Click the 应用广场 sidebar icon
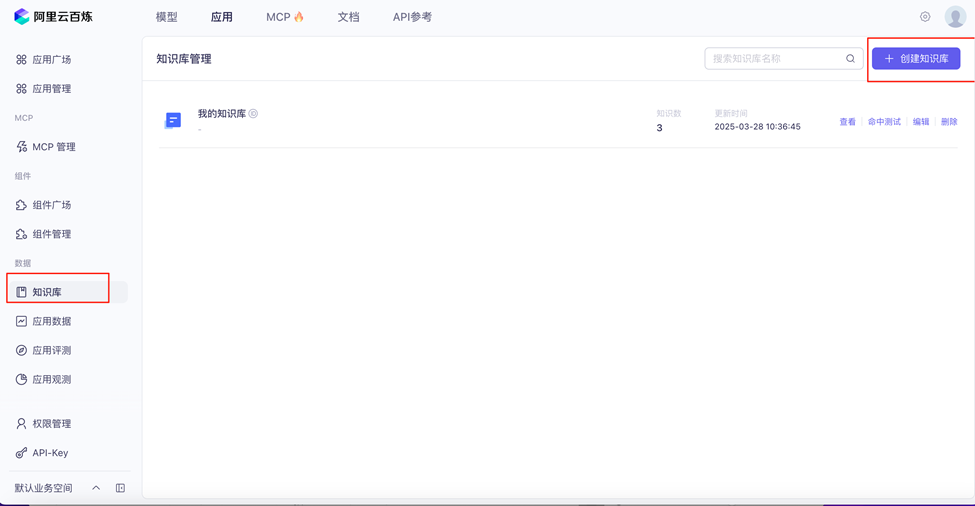975x506 pixels. point(21,60)
